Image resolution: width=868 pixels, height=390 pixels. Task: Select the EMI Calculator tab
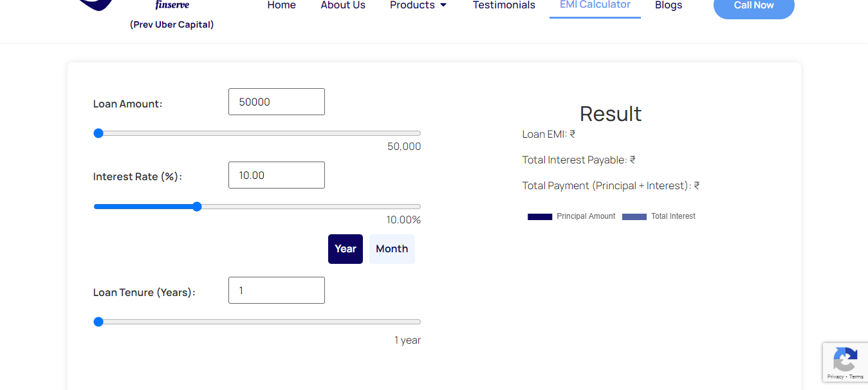[595, 5]
